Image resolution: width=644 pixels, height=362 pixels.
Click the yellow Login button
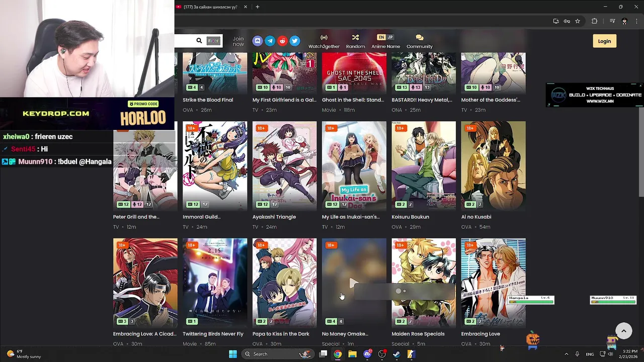coord(604,41)
